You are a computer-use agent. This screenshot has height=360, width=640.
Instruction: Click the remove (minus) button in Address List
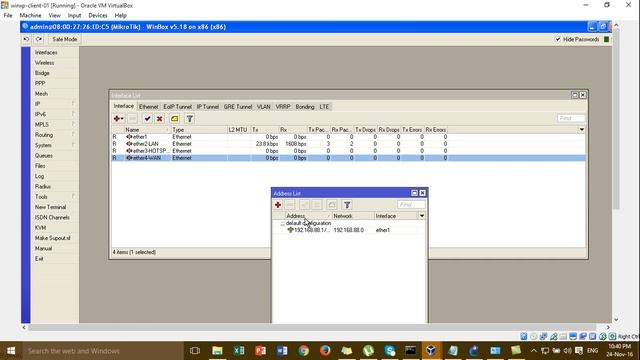click(x=290, y=204)
